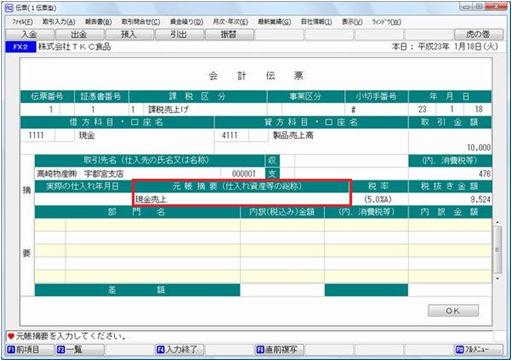Viewport: 512px width, 361px height.
Task: Click the 差額 label bar
Action: click(137, 290)
